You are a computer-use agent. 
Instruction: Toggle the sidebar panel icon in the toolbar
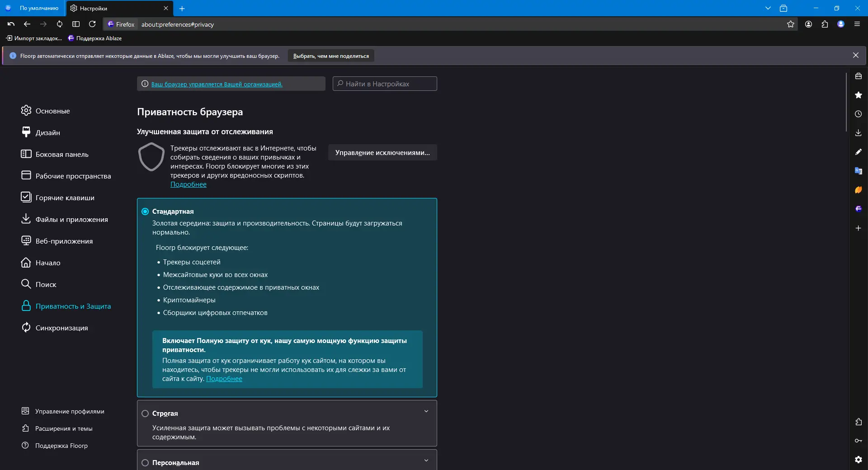click(76, 24)
